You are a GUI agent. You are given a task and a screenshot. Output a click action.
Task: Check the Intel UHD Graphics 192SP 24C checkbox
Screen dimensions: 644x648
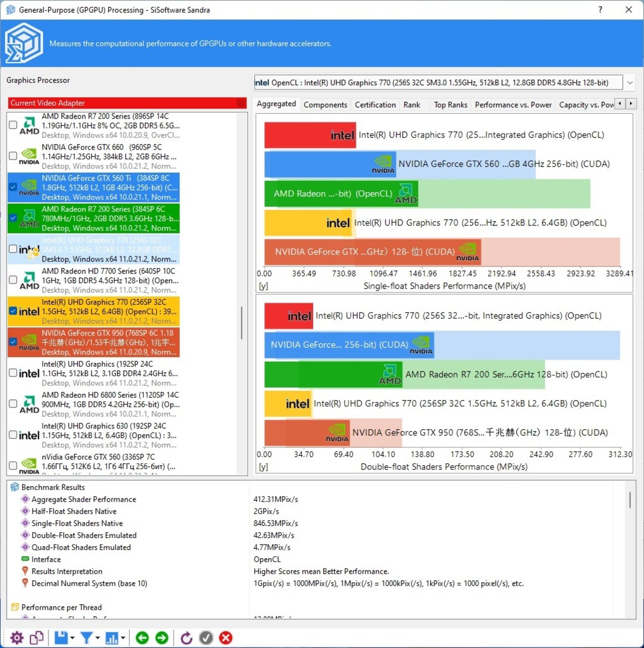(x=13, y=373)
